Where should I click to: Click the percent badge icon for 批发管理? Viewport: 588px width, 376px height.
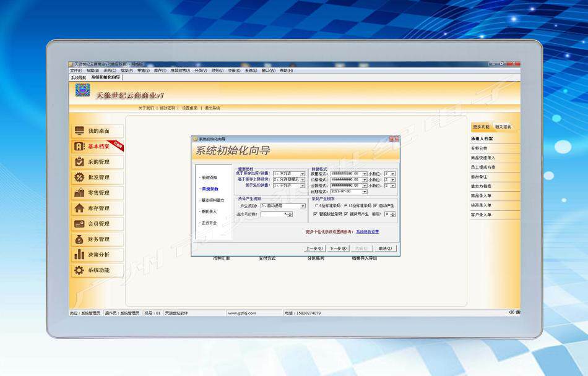(79, 177)
